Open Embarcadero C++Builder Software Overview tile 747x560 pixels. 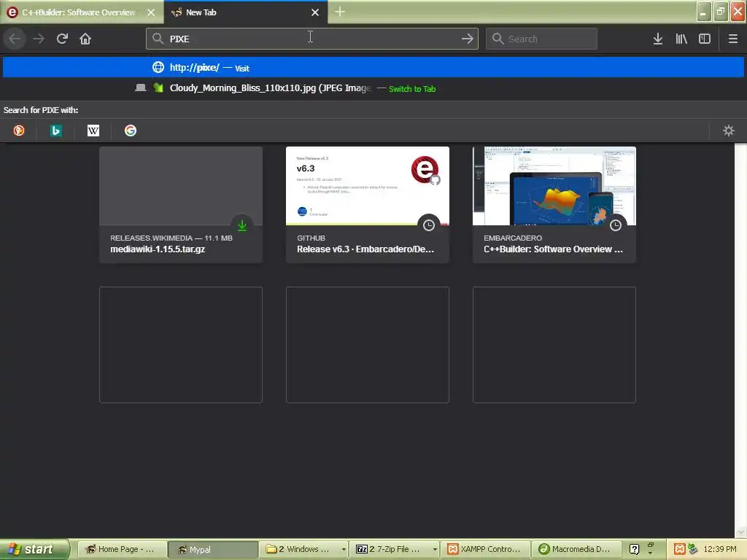point(554,205)
